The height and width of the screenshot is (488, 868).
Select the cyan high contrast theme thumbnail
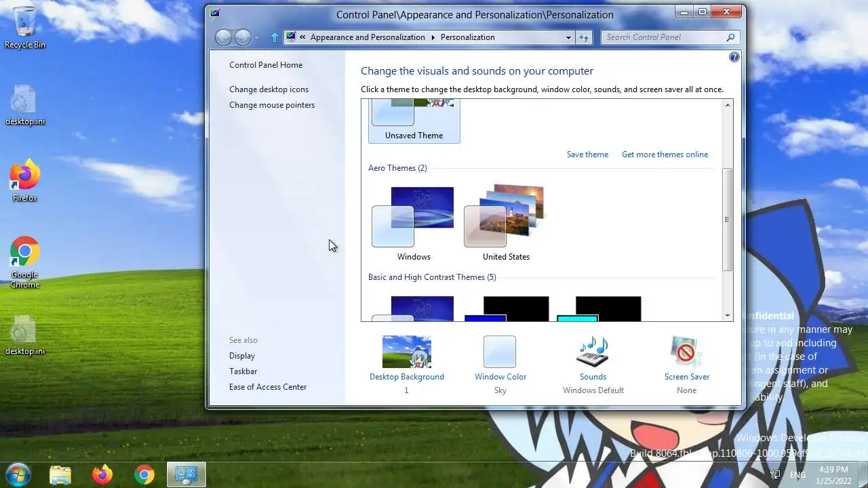pos(599,308)
